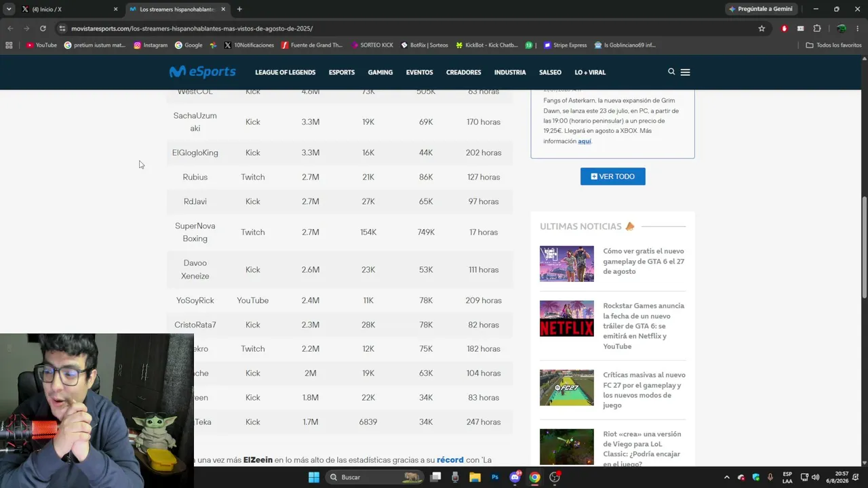Open File Explorer from the taskbar
The height and width of the screenshot is (488, 868).
(x=475, y=477)
